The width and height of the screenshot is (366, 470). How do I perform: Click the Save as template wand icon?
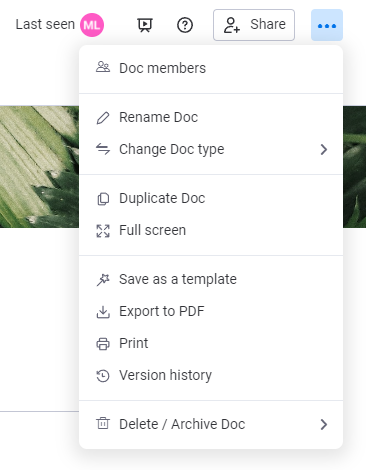point(103,280)
